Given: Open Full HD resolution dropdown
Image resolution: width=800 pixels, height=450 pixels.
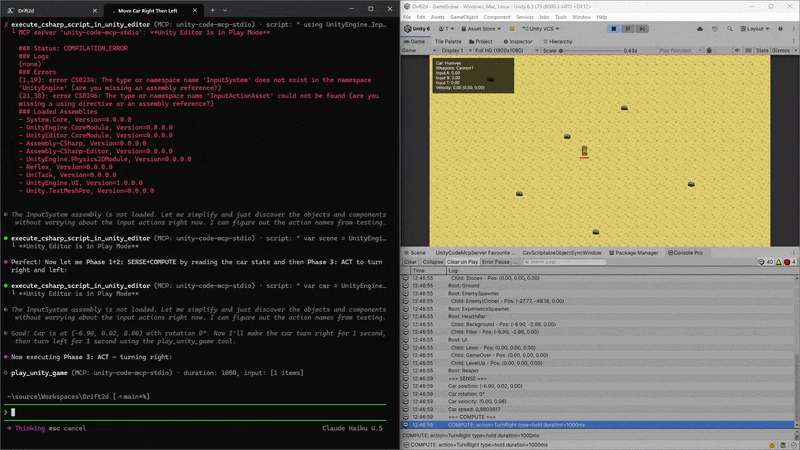Looking at the screenshot, I should coord(506,51).
